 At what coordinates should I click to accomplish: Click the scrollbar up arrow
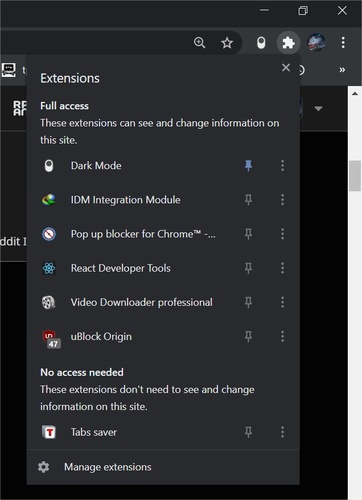coord(355,94)
